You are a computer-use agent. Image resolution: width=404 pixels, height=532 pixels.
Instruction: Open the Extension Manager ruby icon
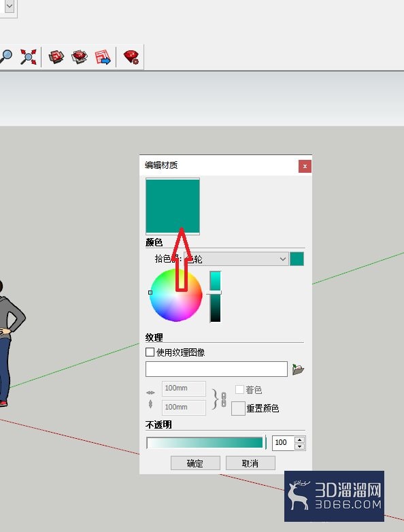click(131, 56)
